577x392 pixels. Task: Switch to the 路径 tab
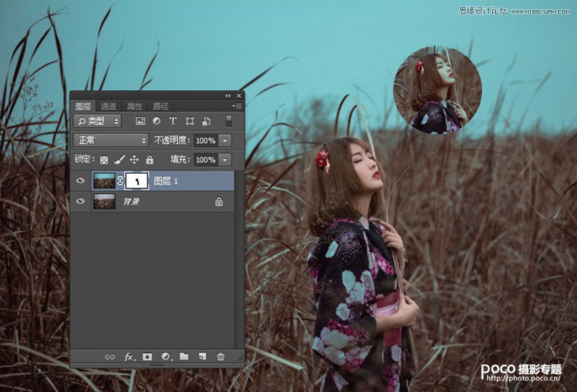[x=161, y=106]
